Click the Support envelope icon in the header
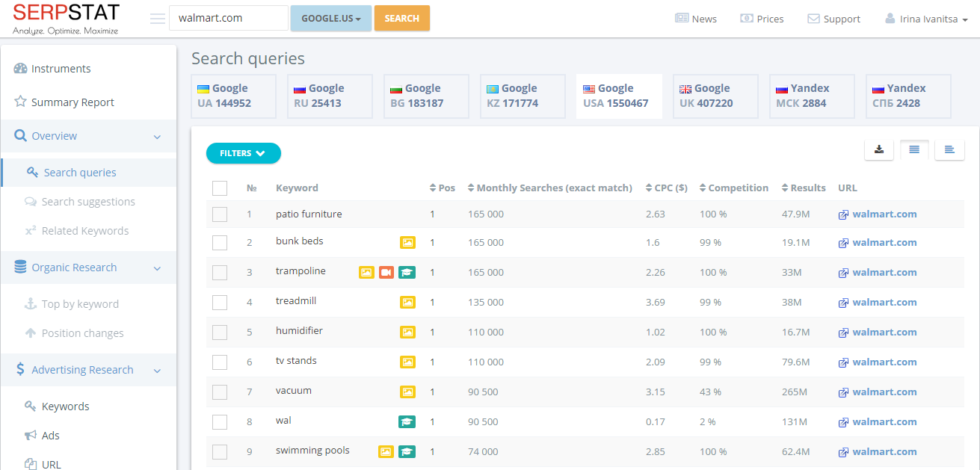 click(813, 19)
